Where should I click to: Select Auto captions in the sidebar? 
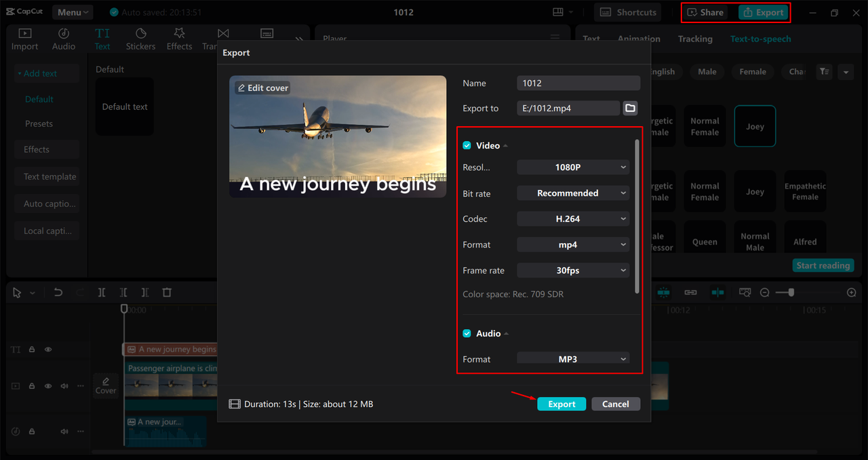(47, 204)
